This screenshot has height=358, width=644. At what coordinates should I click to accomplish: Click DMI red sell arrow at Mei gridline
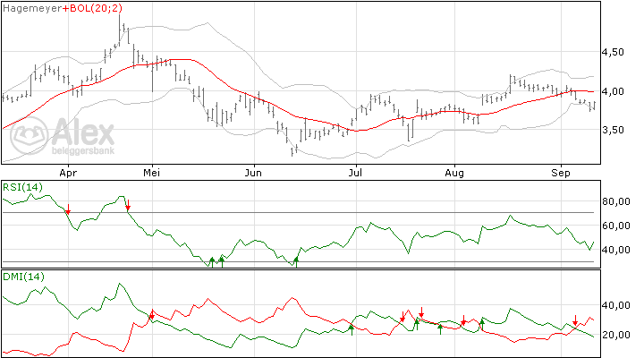(151, 314)
